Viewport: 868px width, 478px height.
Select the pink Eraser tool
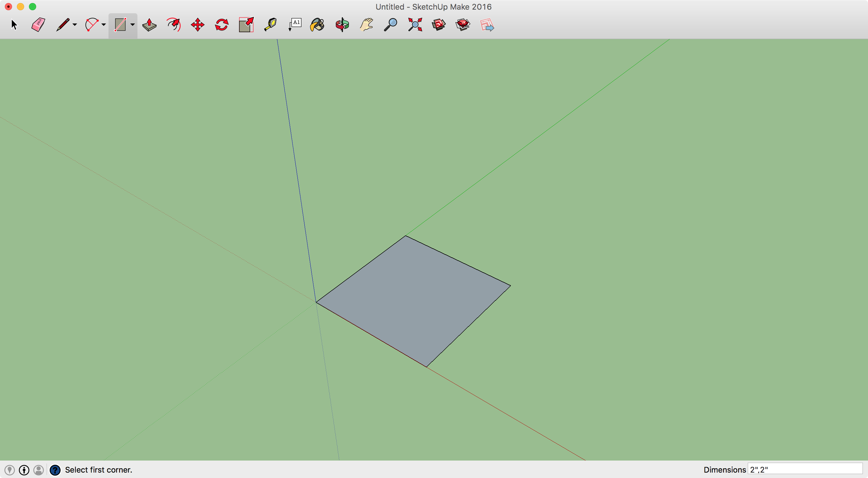[x=38, y=25]
